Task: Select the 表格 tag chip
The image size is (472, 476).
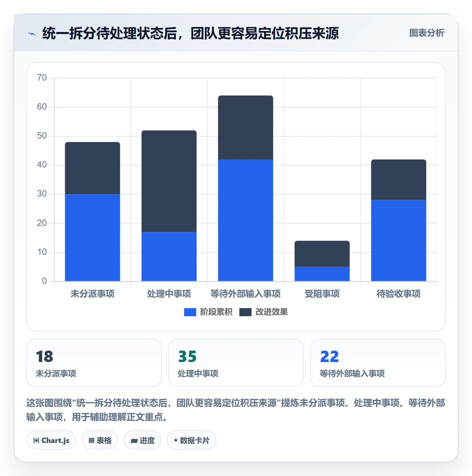Action: [x=100, y=440]
